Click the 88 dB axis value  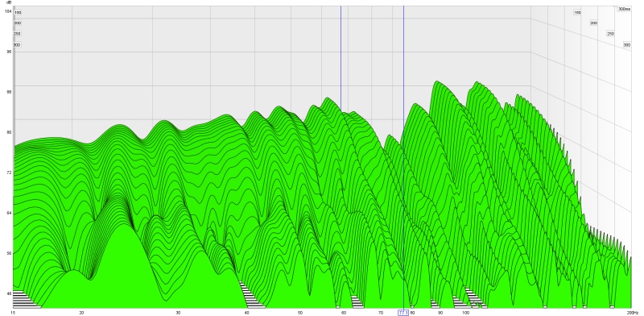point(9,92)
